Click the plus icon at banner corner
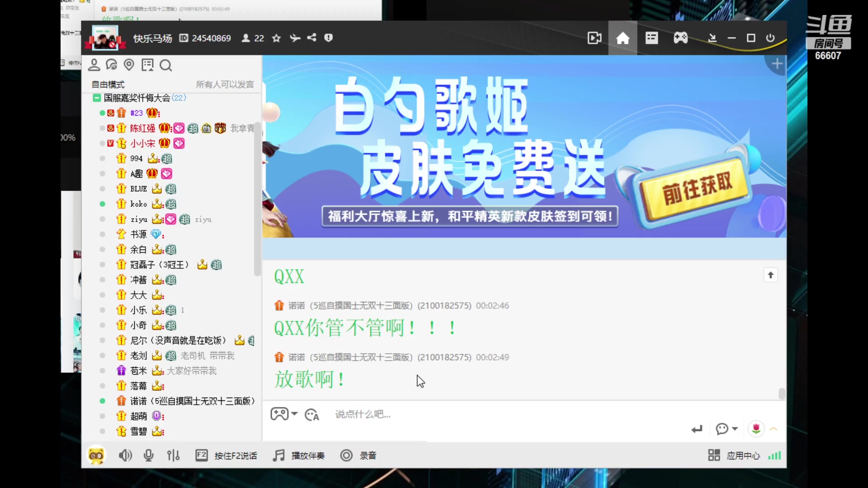Viewport: 868px width, 488px height. click(777, 64)
